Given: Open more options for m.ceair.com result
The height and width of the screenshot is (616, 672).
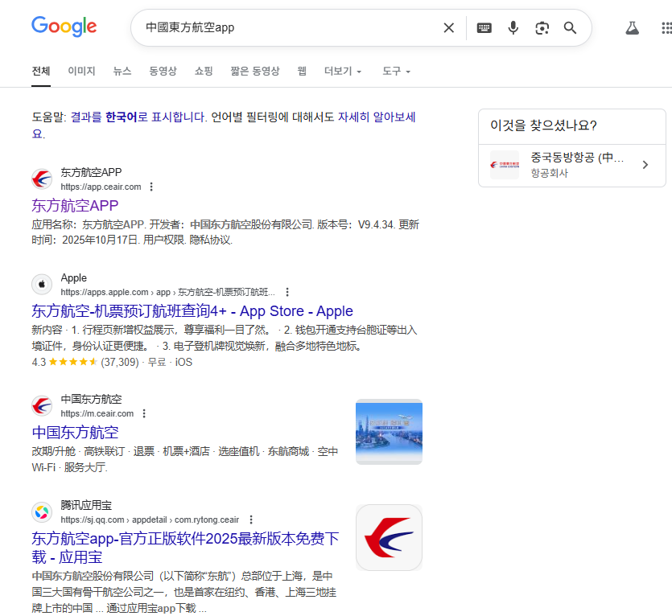Looking at the screenshot, I should click(x=144, y=414).
